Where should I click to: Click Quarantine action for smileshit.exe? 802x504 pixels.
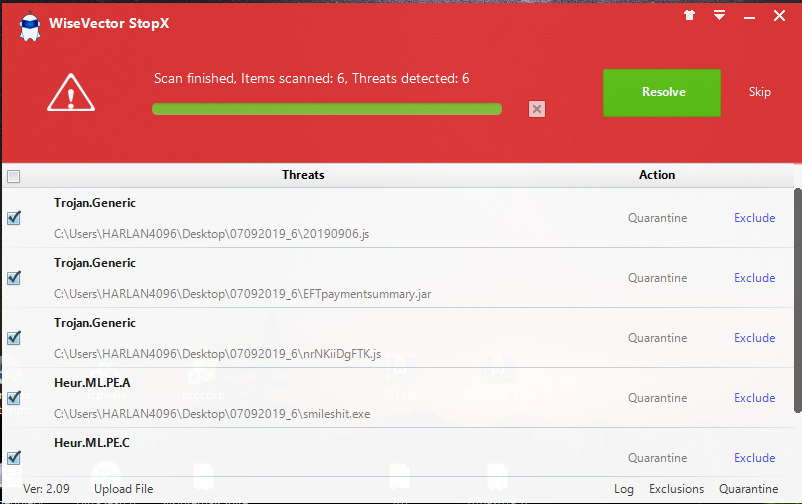click(657, 398)
